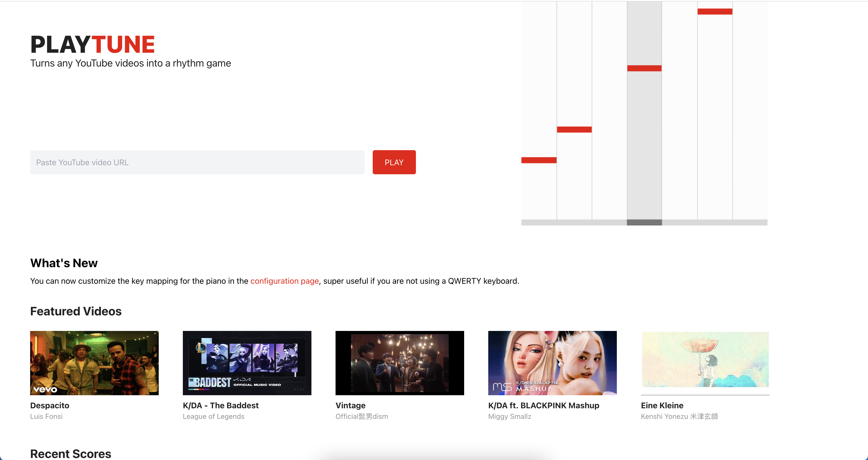This screenshot has height=460, width=868.
Task: Click the Miggy Smallz channel name
Action: click(x=510, y=417)
